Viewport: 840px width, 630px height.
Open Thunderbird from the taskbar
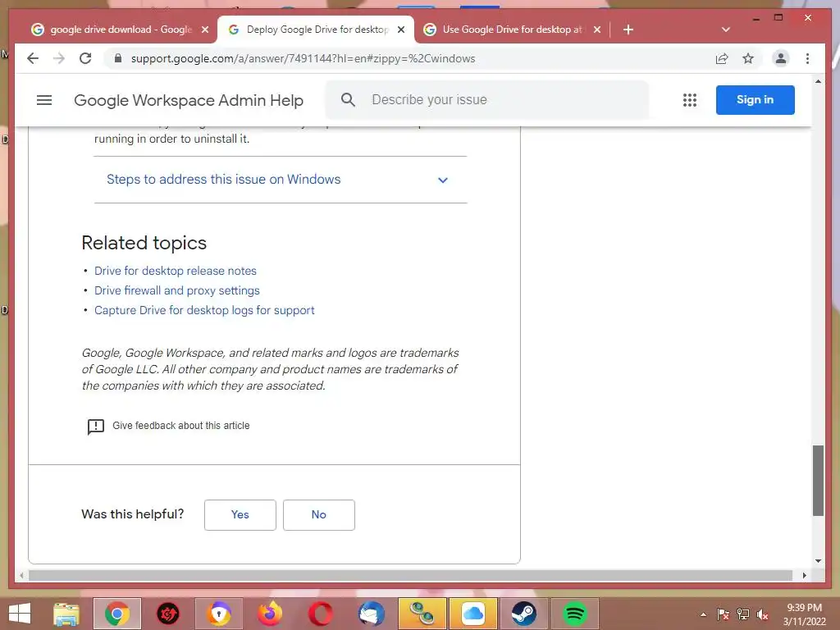coord(372,614)
